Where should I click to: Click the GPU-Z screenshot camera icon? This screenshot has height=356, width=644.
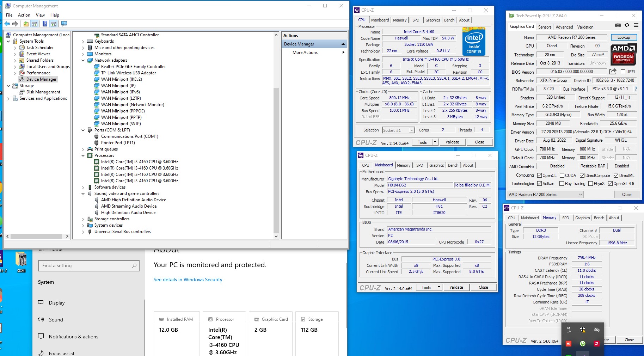point(618,25)
